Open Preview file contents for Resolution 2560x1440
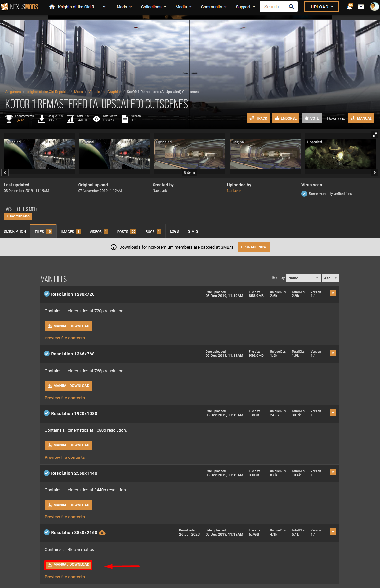Image resolution: width=380 pixels, height=588 pixels. (x=65, y=517)
